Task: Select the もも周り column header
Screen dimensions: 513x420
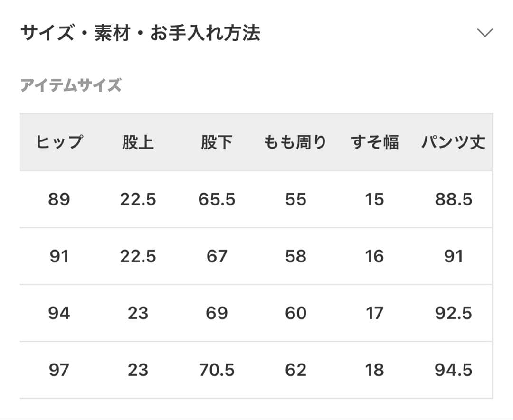Action: (295, 142)
